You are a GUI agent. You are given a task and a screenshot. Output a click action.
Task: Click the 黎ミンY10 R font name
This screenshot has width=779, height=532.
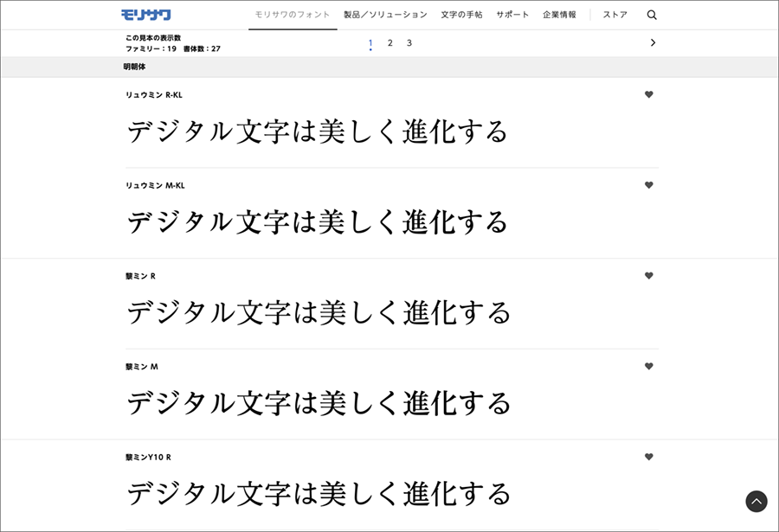coord(148,457)
